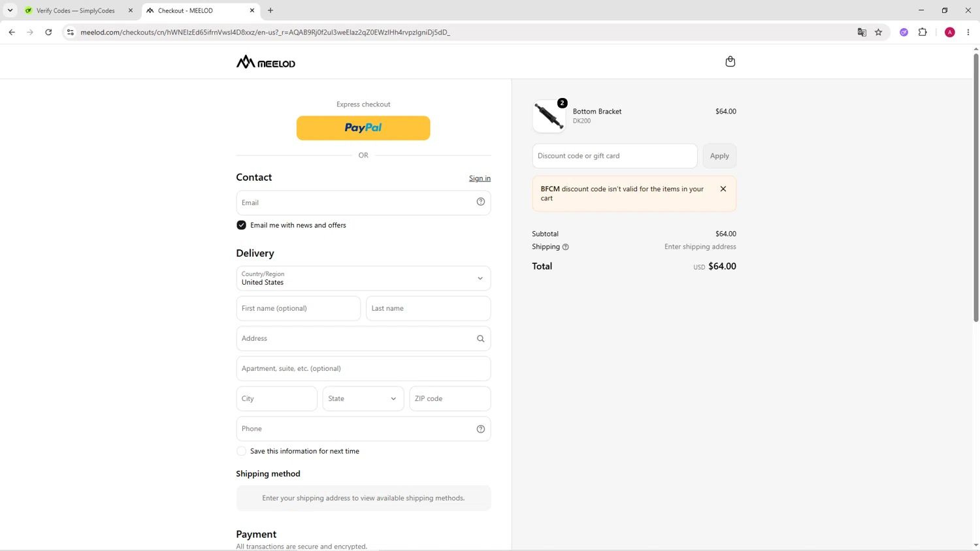
Task: Expand the Country/Region dropdown
Action: (x=363, y=278)
